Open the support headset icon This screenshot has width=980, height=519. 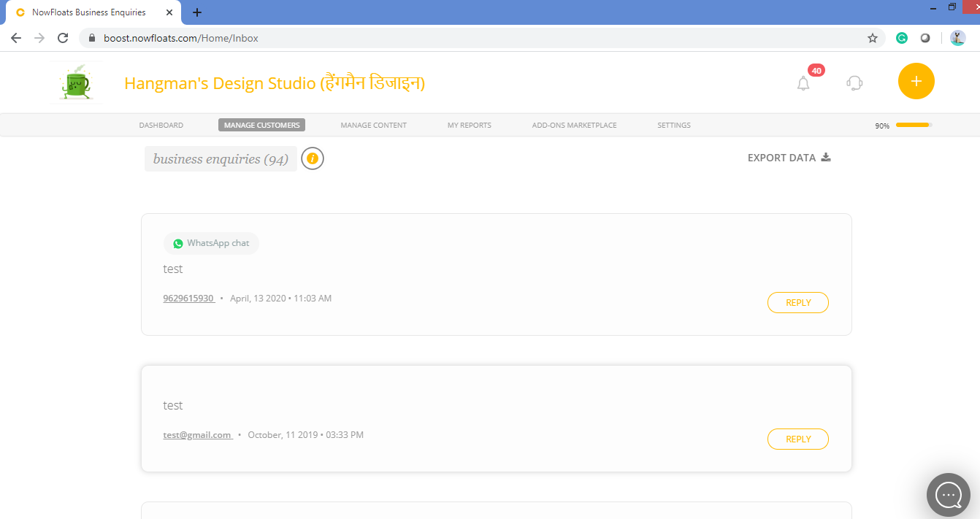pos(854,82)
